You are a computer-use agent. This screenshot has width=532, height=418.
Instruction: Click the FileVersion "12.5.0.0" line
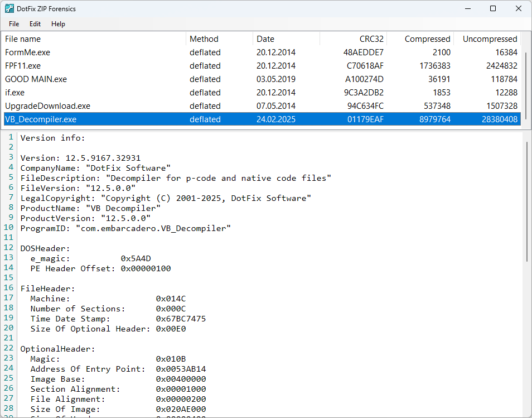(78, 188)
